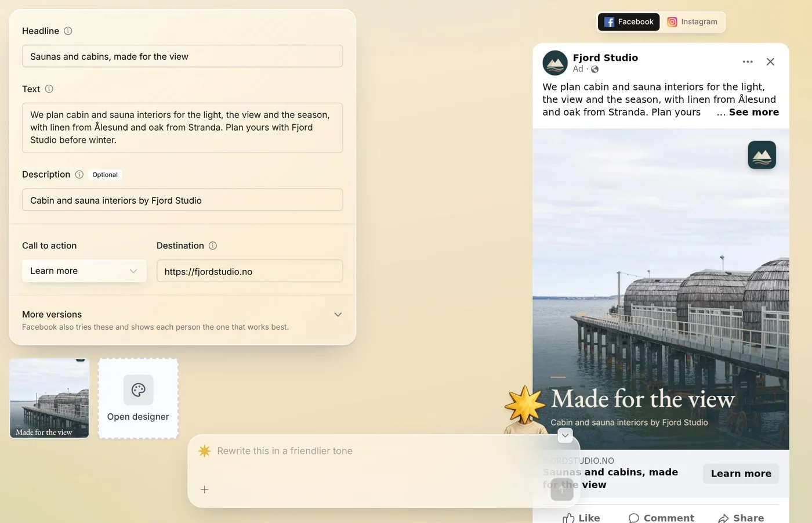812x523 pixels.
Task: Click the Destination URL field
Action: [249, 271]
